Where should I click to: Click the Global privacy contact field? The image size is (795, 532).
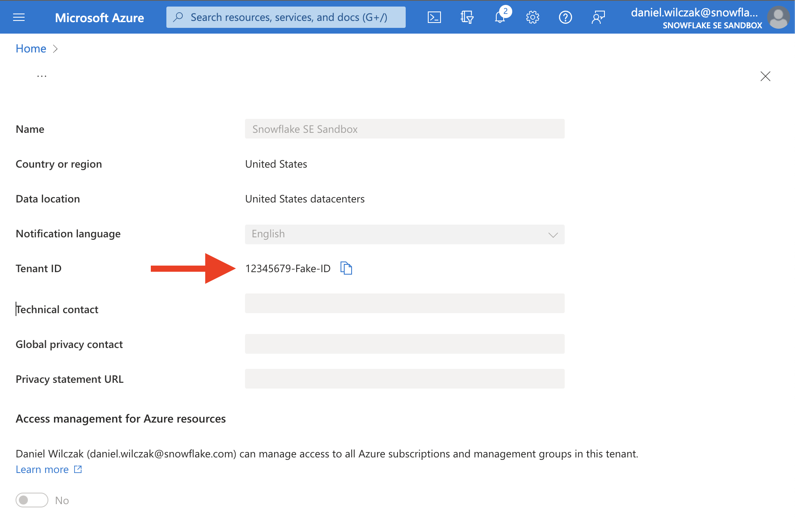click(405, 344)
